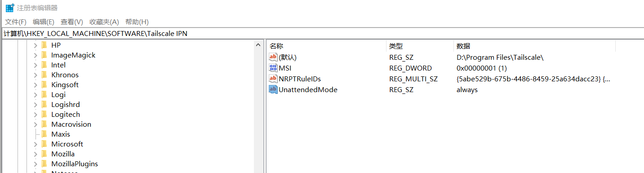Screen dimensions: 644x173
Task: Select the Khronos key name
Action: [65, 75]
